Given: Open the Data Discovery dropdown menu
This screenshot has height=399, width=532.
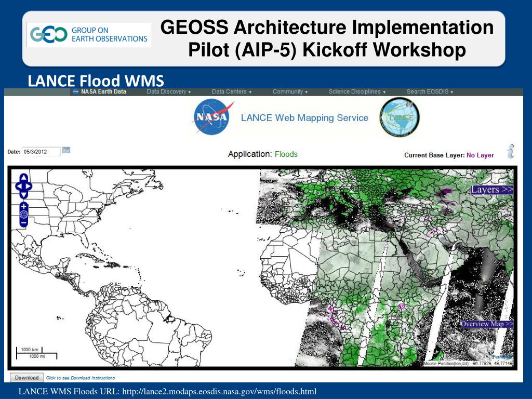Looking at the screenshot, I should [169, 91].
